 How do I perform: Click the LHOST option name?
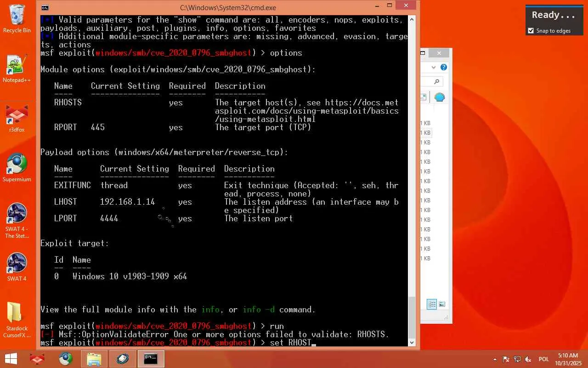[x=66, y=202]
